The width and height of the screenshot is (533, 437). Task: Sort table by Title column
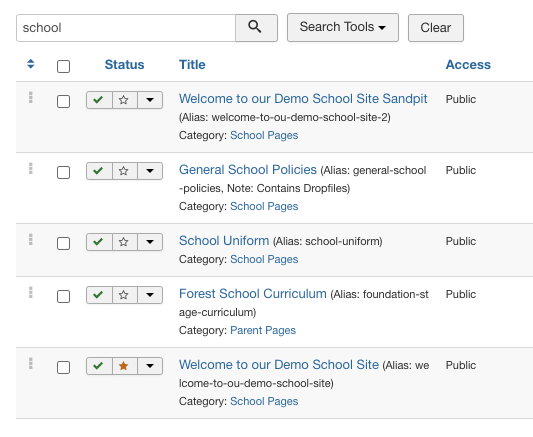192,65
